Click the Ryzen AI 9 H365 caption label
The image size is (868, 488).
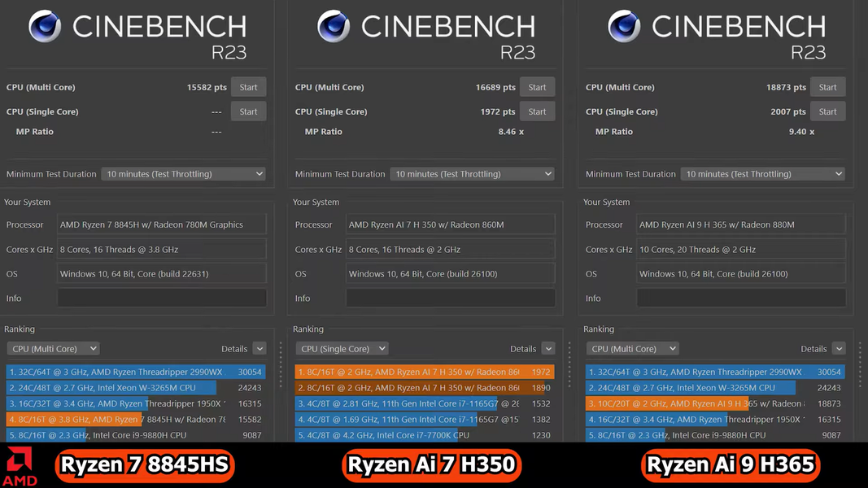tap(731, 465)
